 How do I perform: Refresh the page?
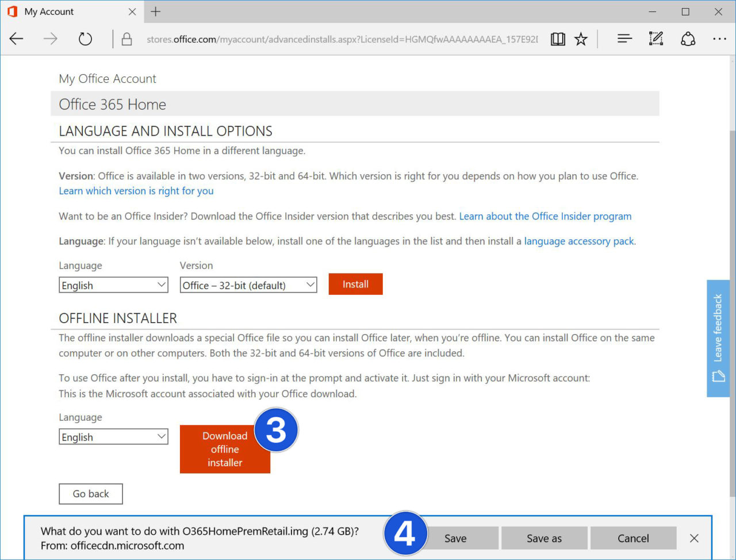[x=85, y=39]
